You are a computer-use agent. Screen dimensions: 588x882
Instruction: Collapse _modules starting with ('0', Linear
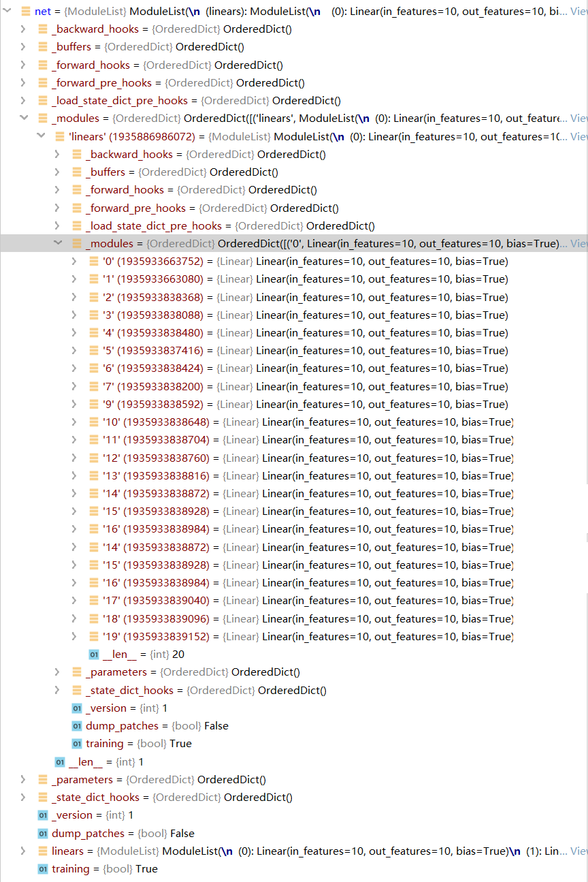[x=57, y=243]
